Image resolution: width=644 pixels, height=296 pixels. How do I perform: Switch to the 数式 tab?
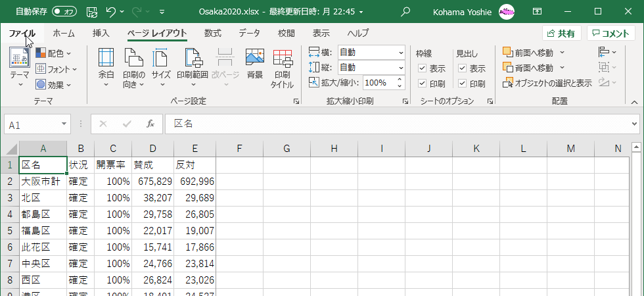click(213, 34)
